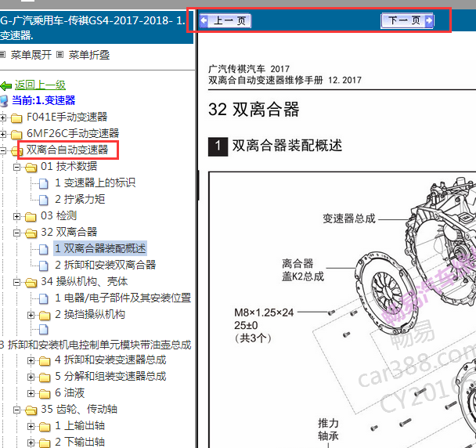The image size is (476, 448).
Task: Collapse the 34 操纵机构、壳体 node
Action: [17, 282]
